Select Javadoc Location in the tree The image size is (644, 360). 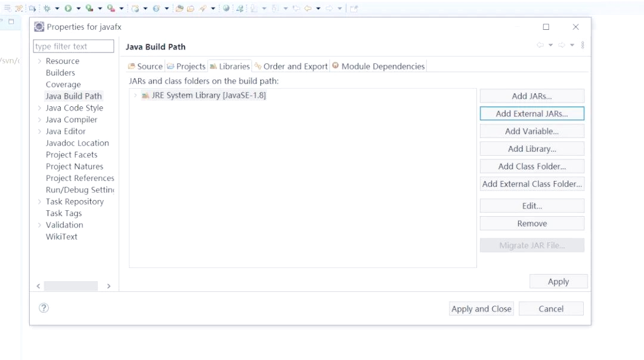coord(77,143)
